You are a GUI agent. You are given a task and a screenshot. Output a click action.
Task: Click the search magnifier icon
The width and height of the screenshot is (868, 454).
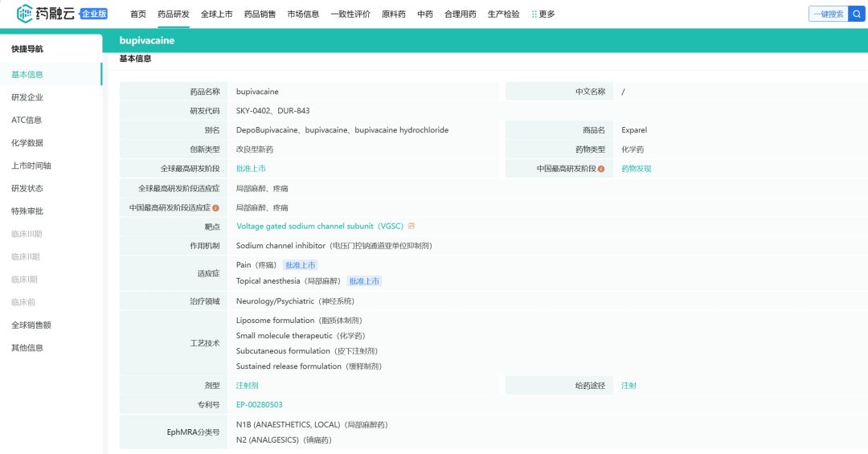[857, 14]
